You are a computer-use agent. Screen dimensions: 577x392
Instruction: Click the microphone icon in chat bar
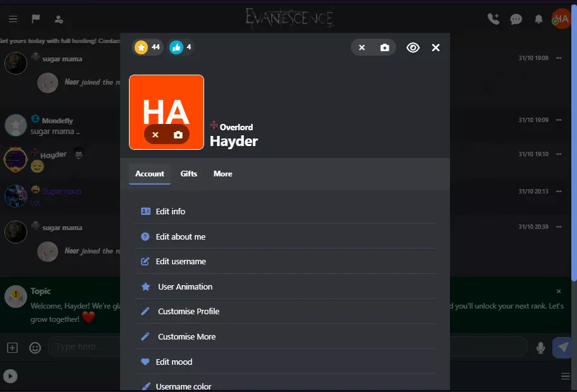coord(540,347)
